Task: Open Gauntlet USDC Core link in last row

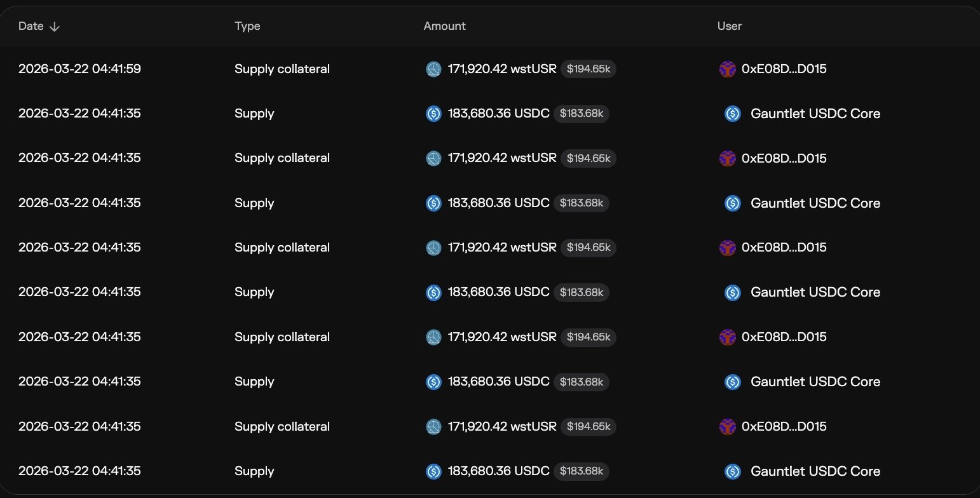Action: tap(815, 471)
